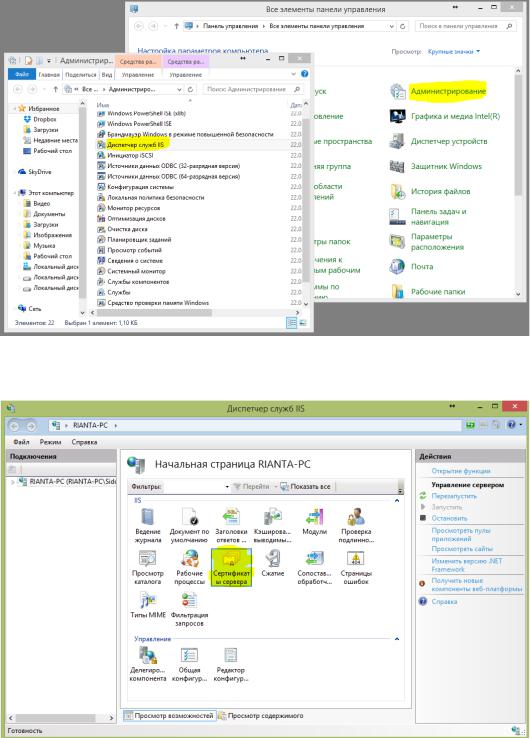Switch to Просмотр возможностей tab

pos(169,716)
